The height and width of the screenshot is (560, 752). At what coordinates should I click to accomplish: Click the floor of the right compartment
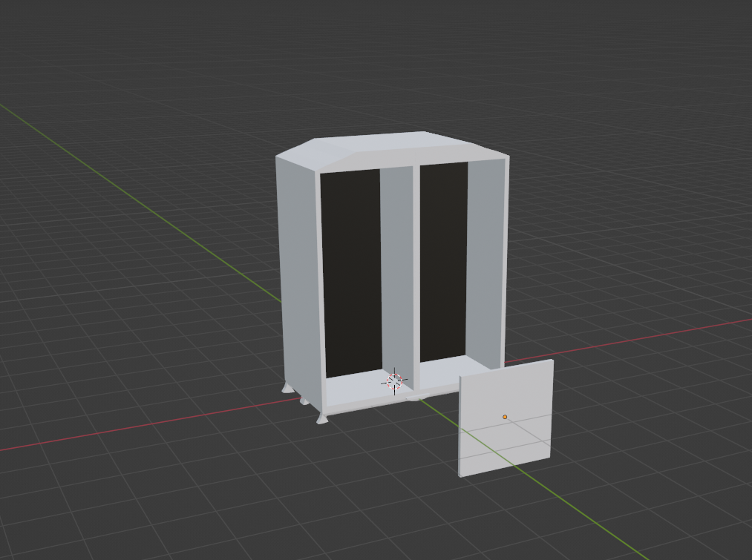(453, 369)
